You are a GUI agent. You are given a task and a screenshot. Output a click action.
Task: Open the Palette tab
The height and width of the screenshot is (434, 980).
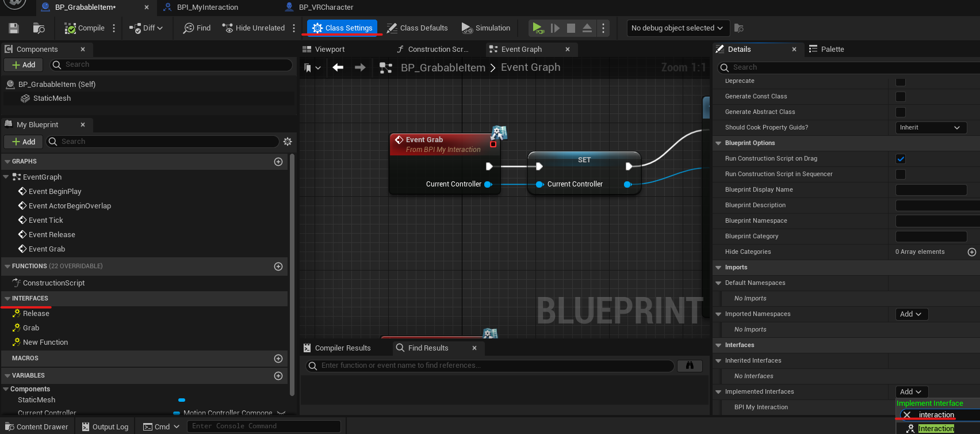[832, 50]
